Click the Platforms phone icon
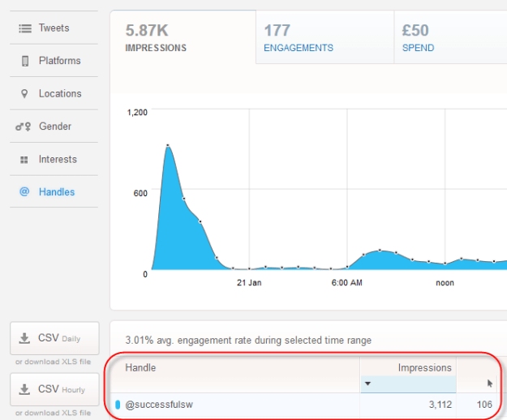Image resolution: width=507 pixels, height=420 pixels. (24, 61)
